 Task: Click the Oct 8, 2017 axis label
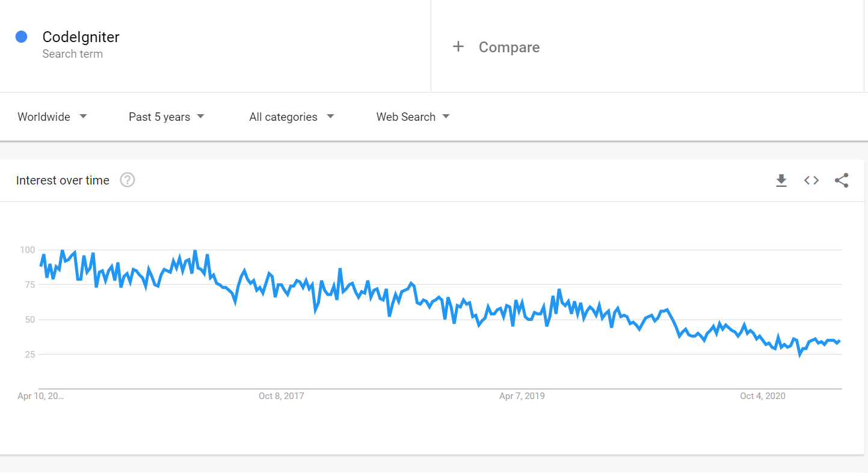pos(282,395)
